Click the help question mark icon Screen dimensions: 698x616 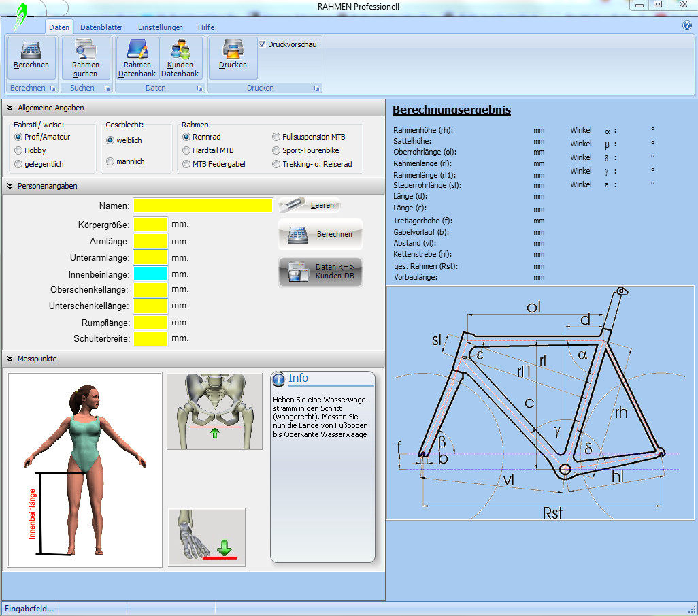pos(686,26)
